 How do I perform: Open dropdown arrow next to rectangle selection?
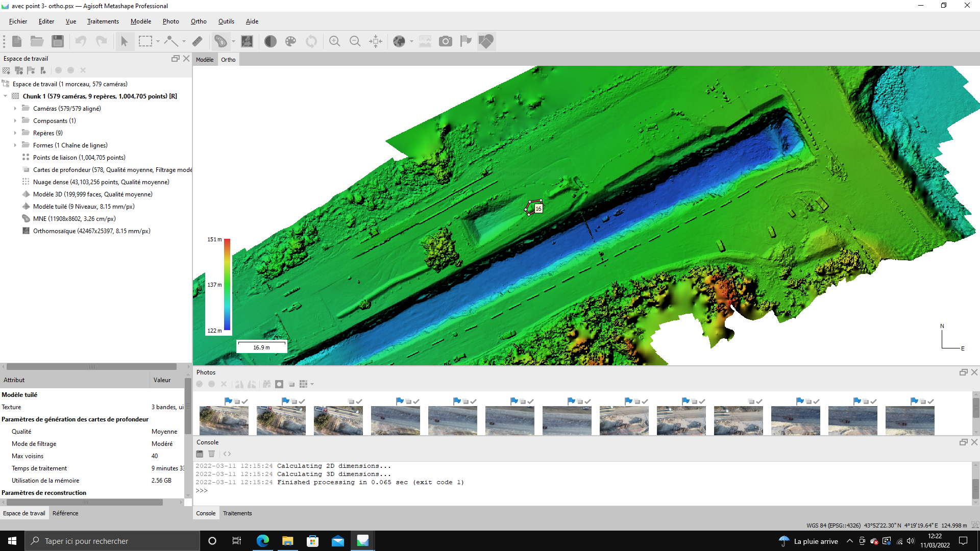[x=158, y=41]
